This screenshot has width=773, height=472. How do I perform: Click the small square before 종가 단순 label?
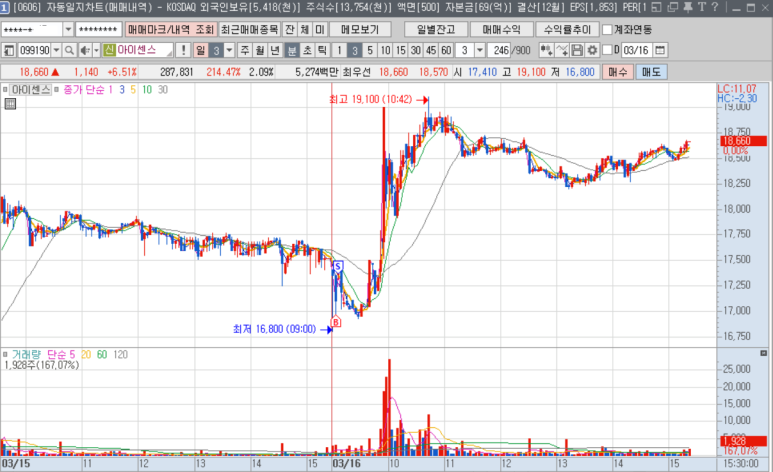(x=56, y=89)
